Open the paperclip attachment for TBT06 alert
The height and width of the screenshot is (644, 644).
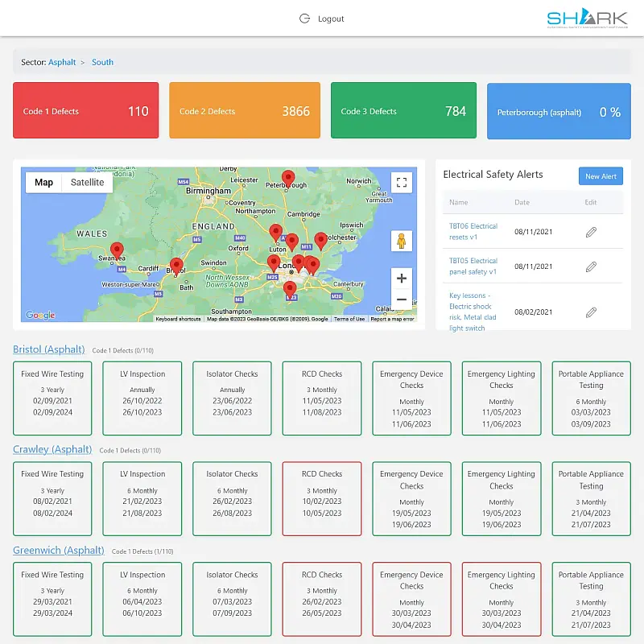point(592,232)
